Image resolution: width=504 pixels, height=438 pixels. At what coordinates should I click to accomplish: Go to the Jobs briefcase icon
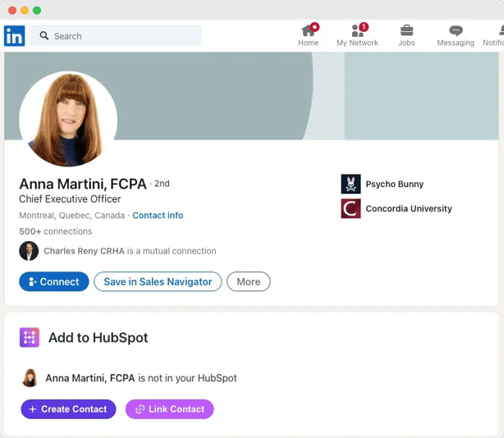pos(406,30)
